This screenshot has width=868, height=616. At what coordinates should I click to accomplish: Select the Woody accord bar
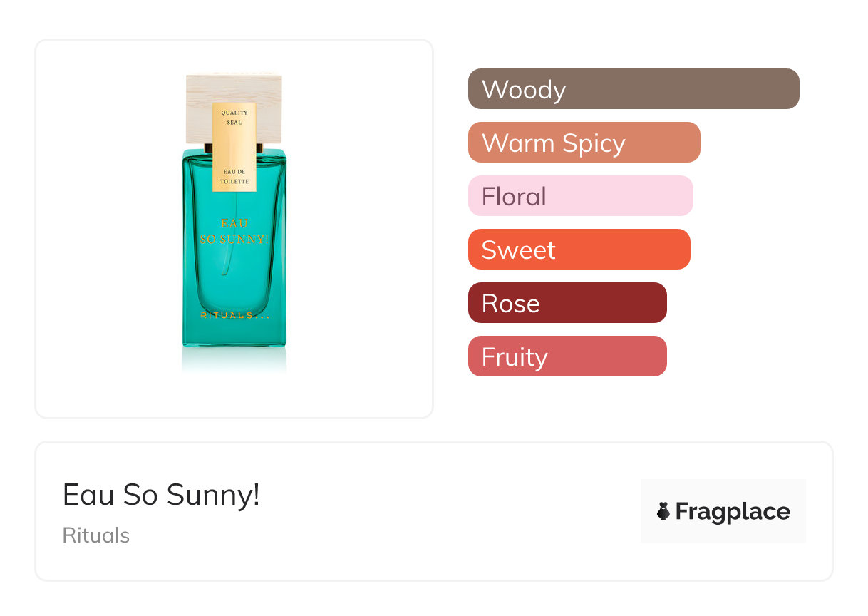633,89
